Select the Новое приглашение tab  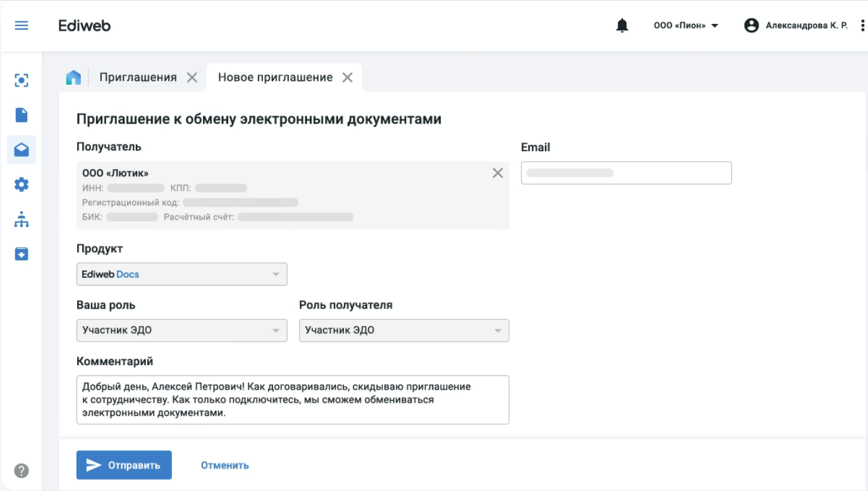click(x=274, y=77)
